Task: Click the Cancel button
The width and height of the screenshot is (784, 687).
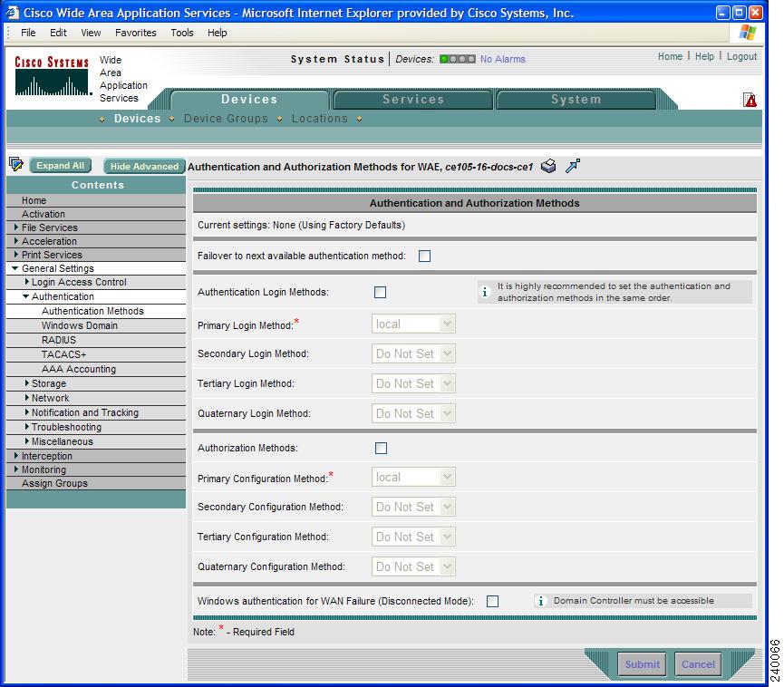Action: click(698, 664)
